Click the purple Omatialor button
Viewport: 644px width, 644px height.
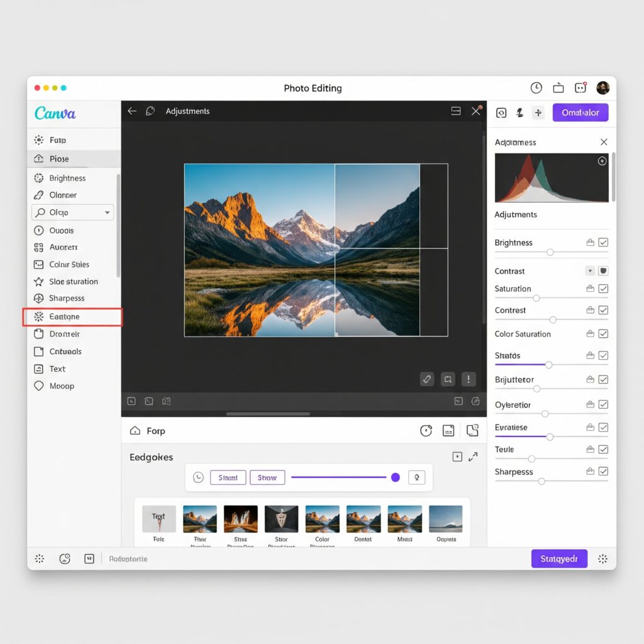580,113
